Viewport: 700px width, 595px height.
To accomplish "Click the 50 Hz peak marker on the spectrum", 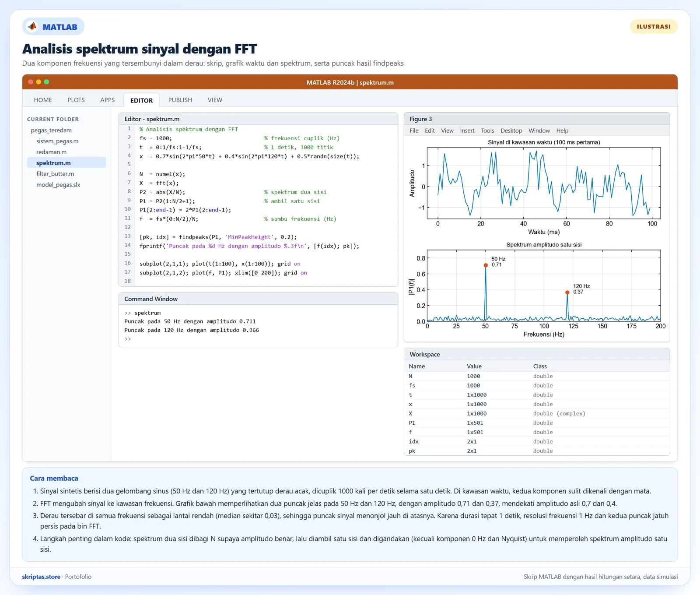I will coord(486,265).
